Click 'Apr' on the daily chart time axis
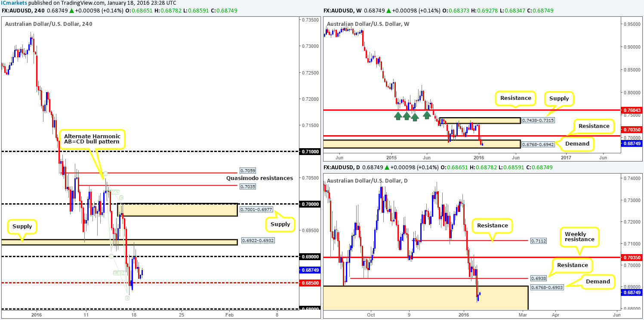Image resolution: width=644 pixels, height=320 pixels. click(555, 315)
